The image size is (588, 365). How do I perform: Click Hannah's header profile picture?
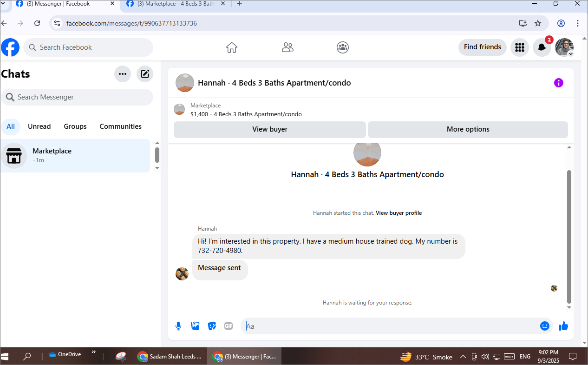coord(185,83)
